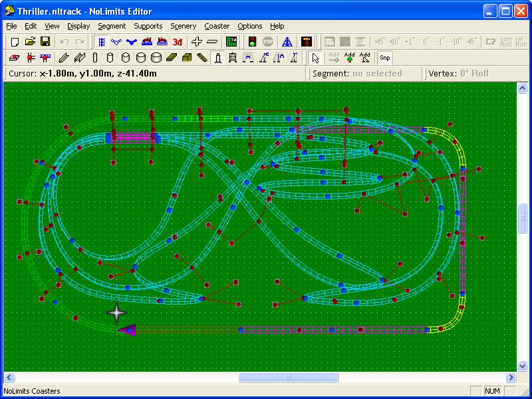Open the Segment menu
532x399 pixels.
111,26
